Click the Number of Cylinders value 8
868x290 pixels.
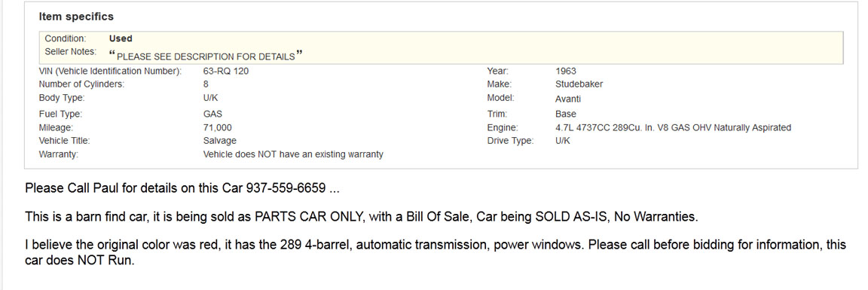206,84
